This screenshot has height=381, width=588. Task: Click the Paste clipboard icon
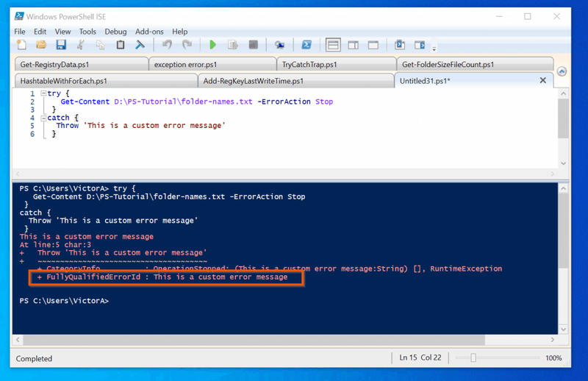(120, 45)
